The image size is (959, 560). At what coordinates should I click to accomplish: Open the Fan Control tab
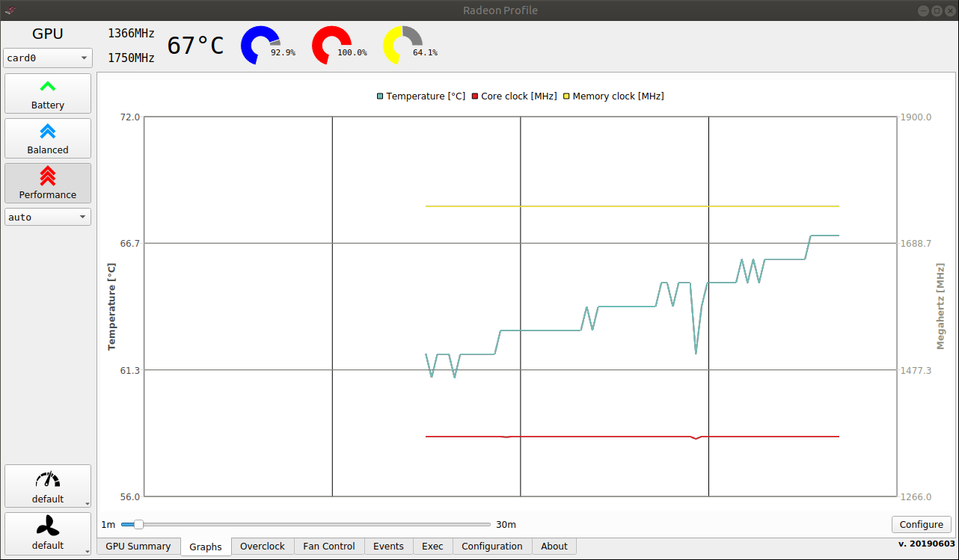click(329, 547)
